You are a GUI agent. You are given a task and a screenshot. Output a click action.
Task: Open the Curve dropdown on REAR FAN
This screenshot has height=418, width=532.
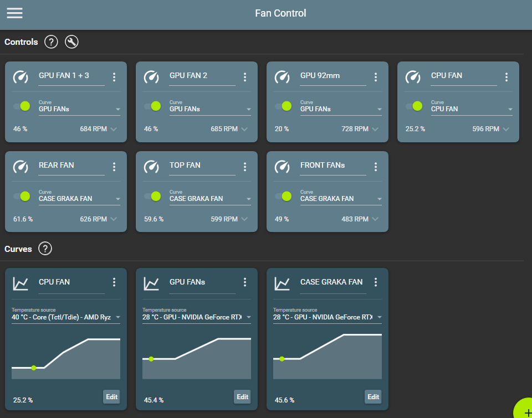point(79,197)
